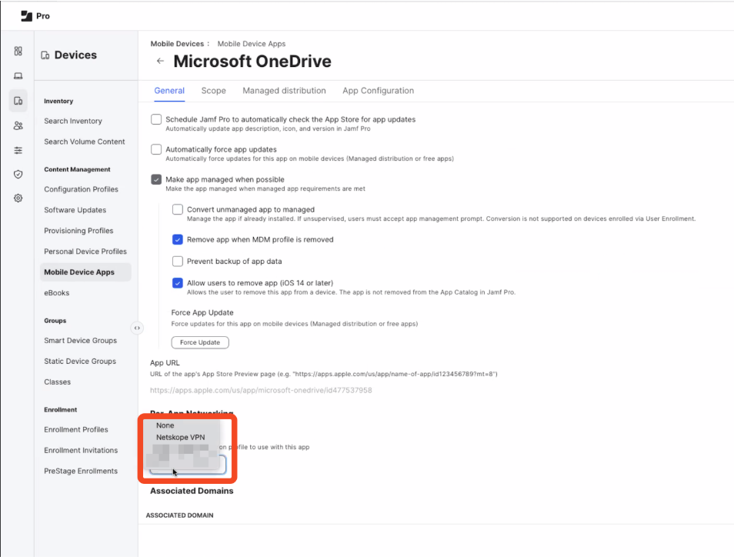734x560 pixels.
Task: Open Enrollment Invitations
Action: (x=81, y=450)
